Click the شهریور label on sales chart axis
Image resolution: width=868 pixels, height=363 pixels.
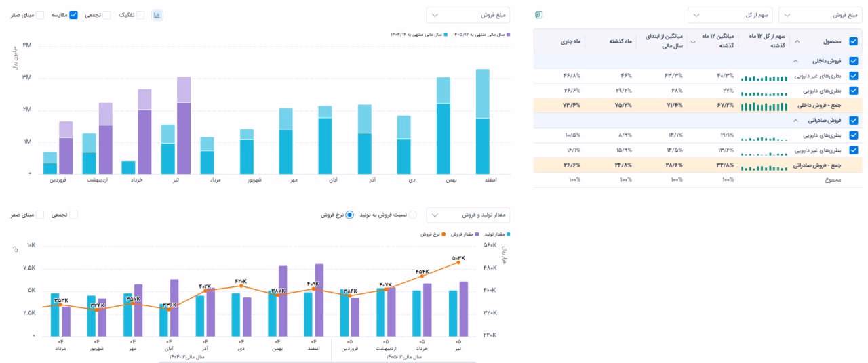pos(254,180)
